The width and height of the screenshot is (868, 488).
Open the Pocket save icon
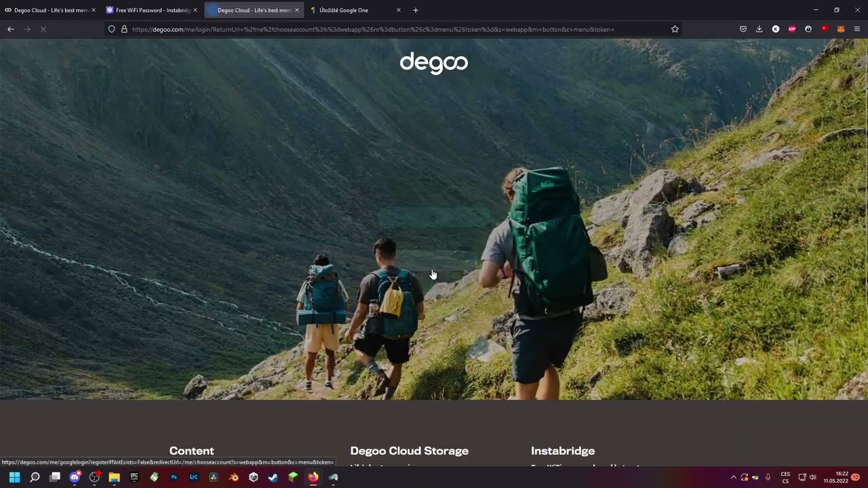pyautogui.click(x=743, y=29)
